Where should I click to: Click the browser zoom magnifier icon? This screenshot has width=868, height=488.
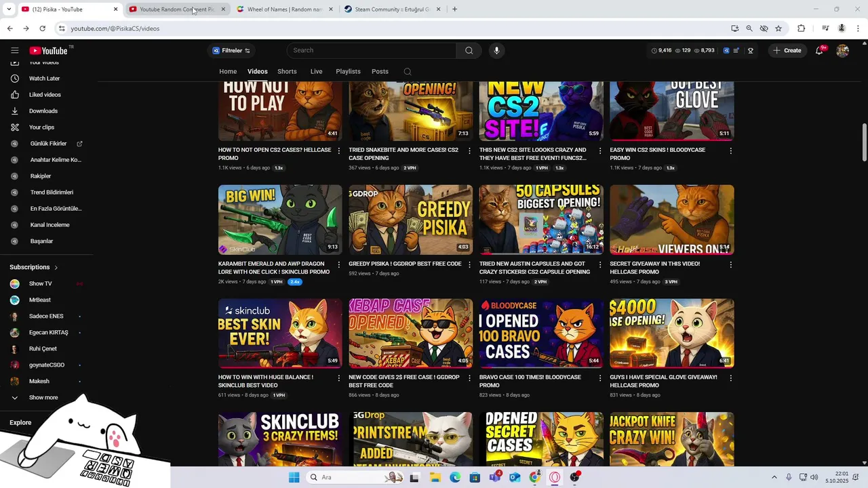pos(749,28)
